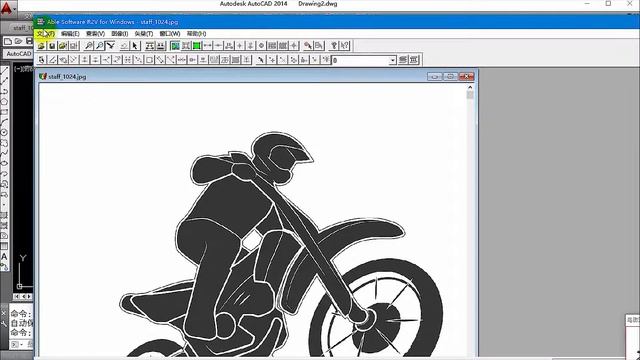
Task: Select the circle tool in AutoCAD left toolbar
Action: click(4, 132)
